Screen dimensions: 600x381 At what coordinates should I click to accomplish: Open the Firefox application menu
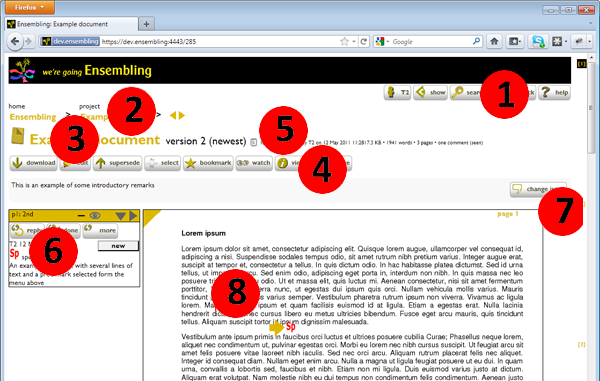[x=30, y=7]
